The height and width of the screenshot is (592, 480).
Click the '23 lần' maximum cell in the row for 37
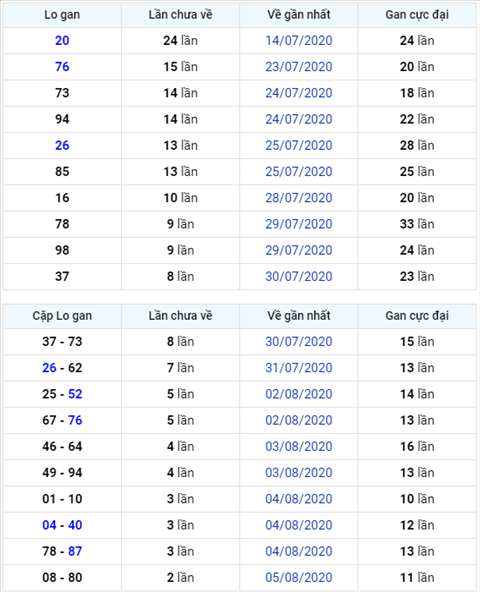click(417, 276)
